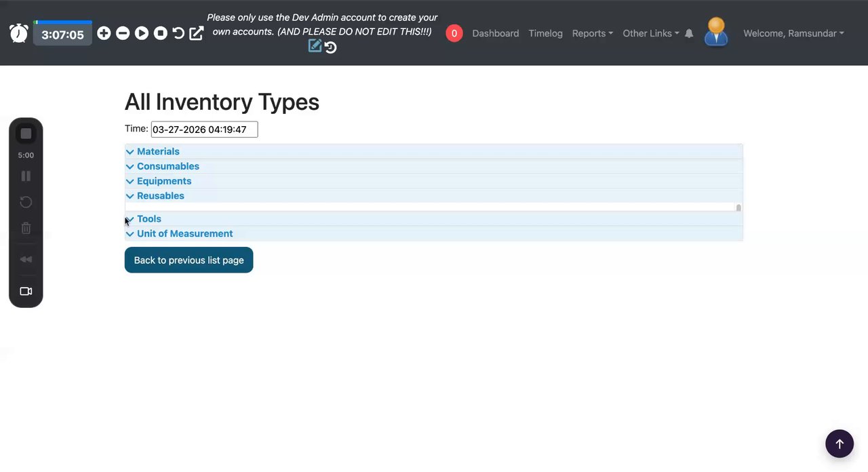Click the minus icon to subtract timer time
The image size is (868, 472).
click(123, 33)
